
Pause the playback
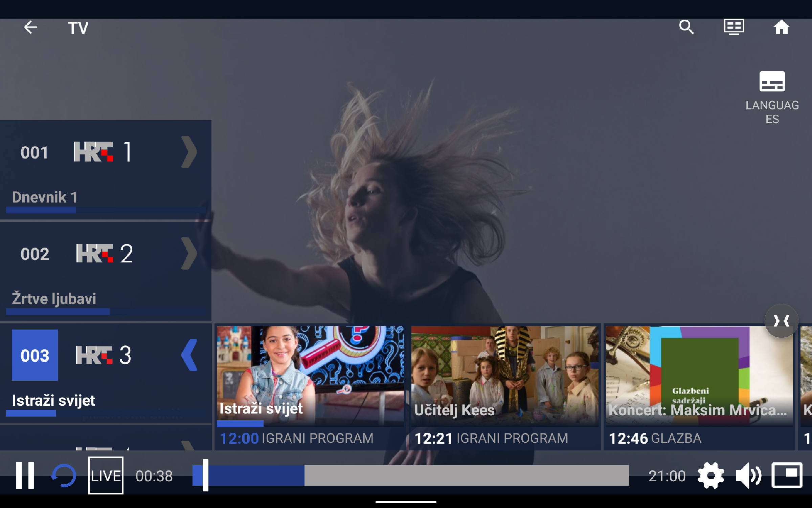click(x=25, y=475)
